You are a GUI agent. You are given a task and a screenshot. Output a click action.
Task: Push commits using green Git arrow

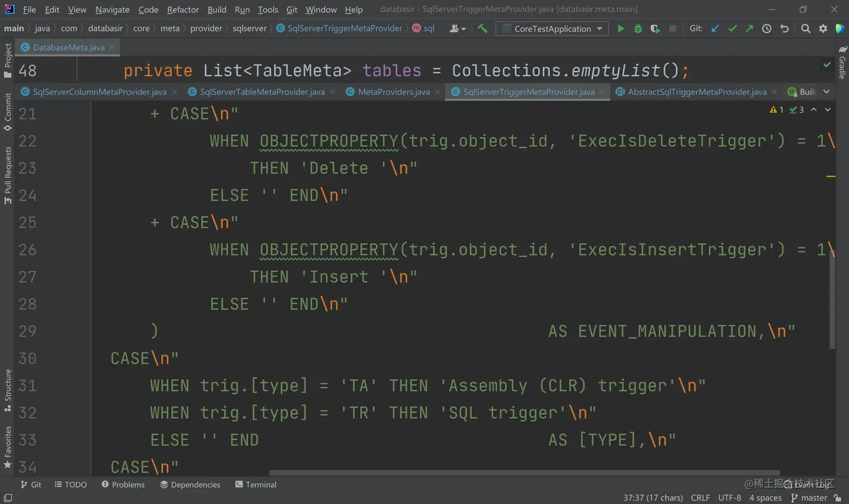(x=749, y=28)
